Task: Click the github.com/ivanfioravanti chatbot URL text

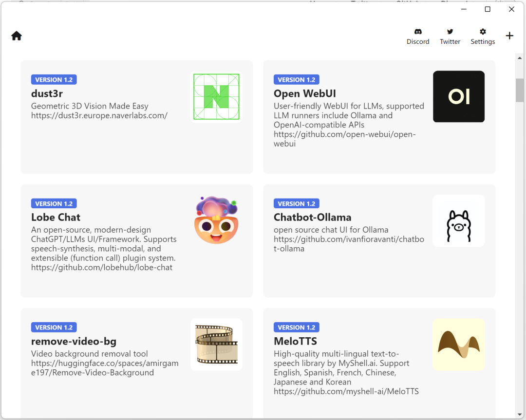Action: 349,244
